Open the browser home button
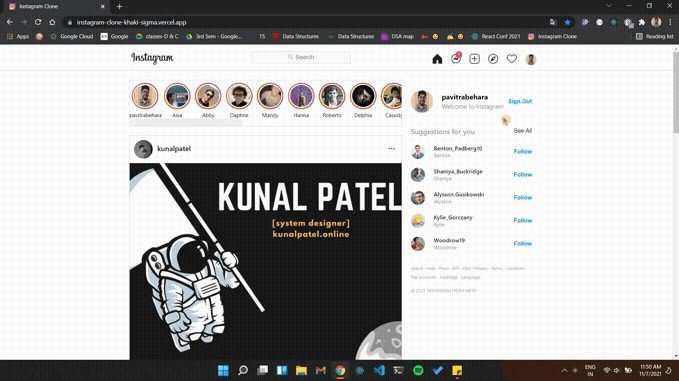This screenshot has width=679, height=381. click(52, 22)
